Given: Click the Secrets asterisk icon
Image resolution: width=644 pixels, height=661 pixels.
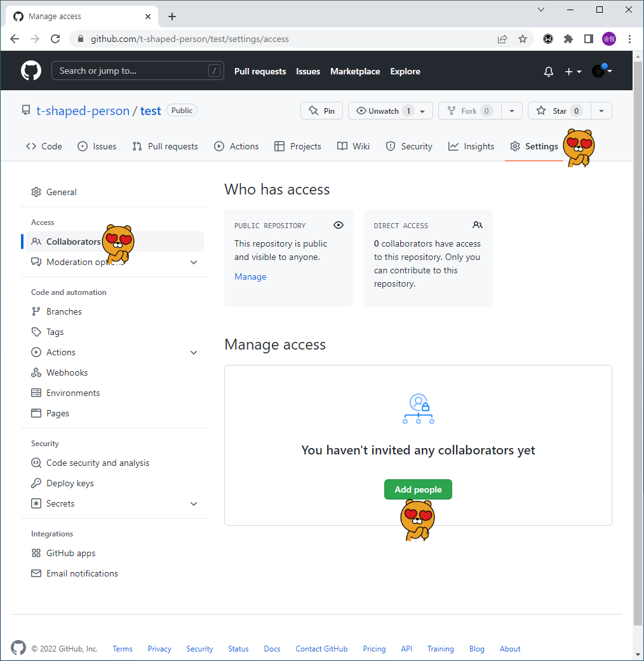Looking at the screenshot, I should pos(36,503).
